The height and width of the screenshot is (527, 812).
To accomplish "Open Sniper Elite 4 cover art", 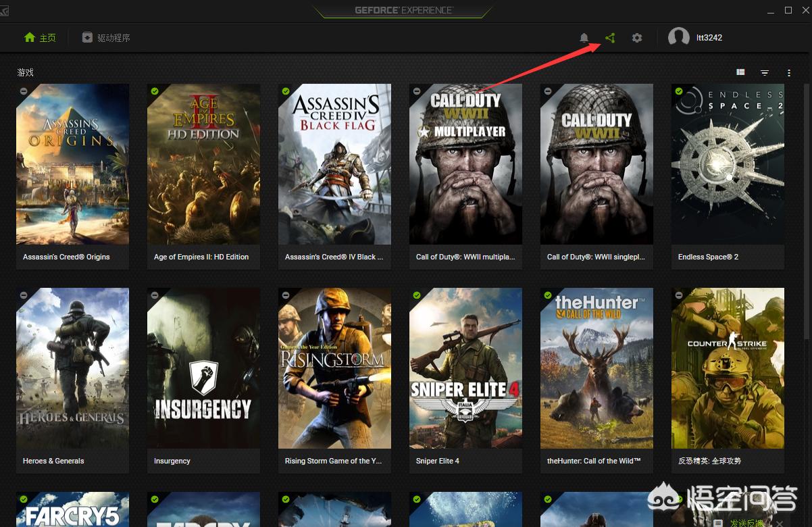I will 465,368.
